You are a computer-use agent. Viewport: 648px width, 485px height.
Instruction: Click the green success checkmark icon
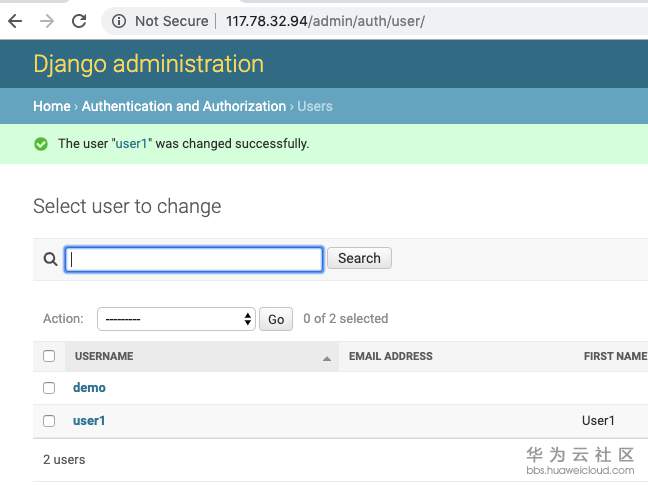click(41, 144)
